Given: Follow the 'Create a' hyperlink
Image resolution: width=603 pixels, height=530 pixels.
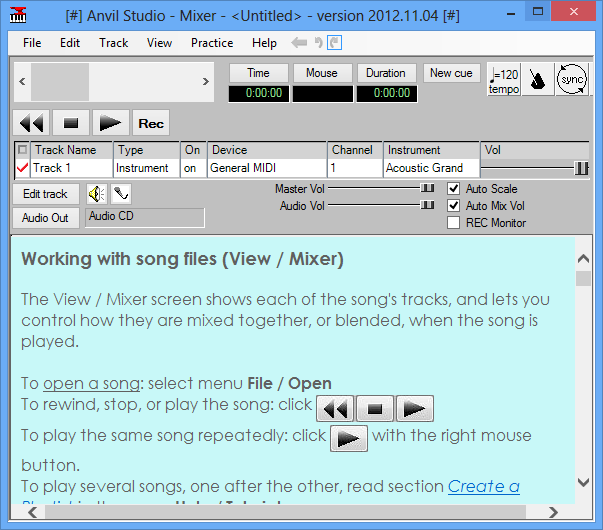Looking at the screenshot, I should (483, 487).
